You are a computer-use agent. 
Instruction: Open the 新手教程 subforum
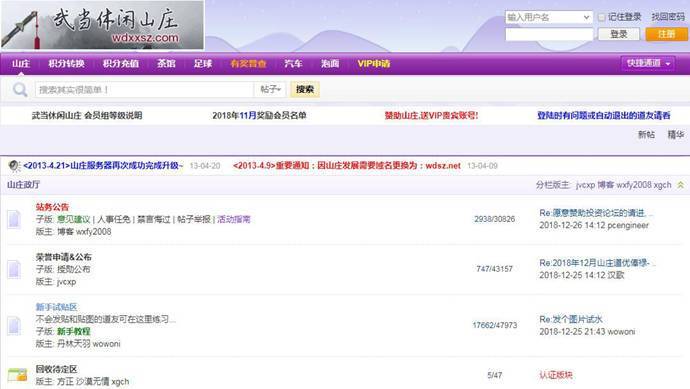pos(73,331)
